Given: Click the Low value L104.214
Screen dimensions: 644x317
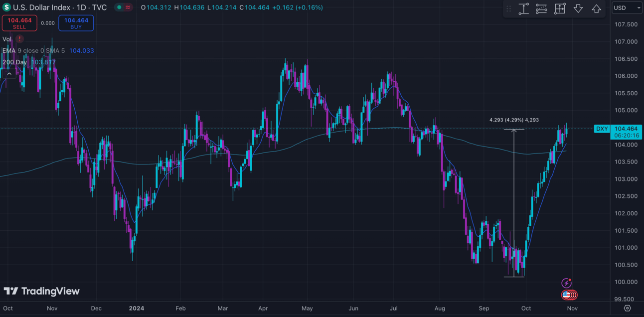Looking at the screenshot, I should coord(222,7).
